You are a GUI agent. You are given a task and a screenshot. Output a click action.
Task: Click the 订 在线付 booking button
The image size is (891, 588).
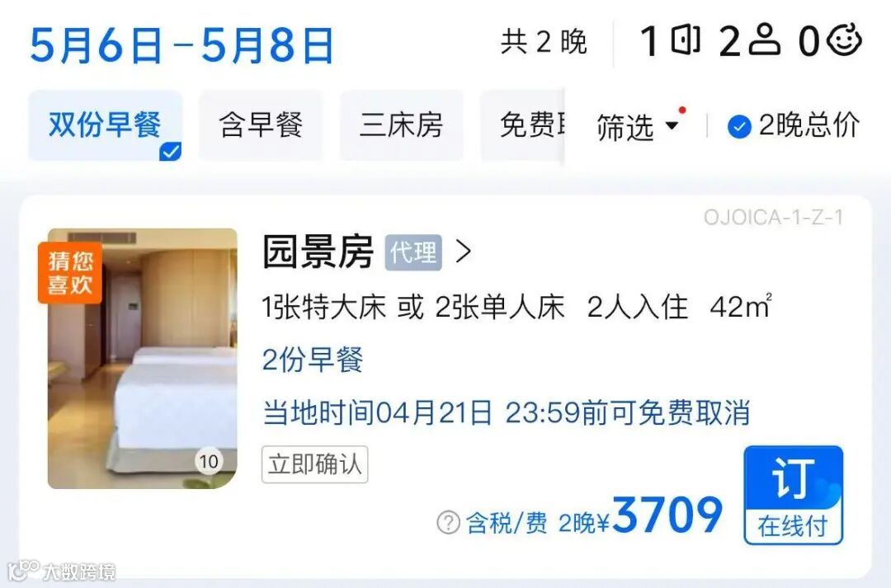point(794,495)
